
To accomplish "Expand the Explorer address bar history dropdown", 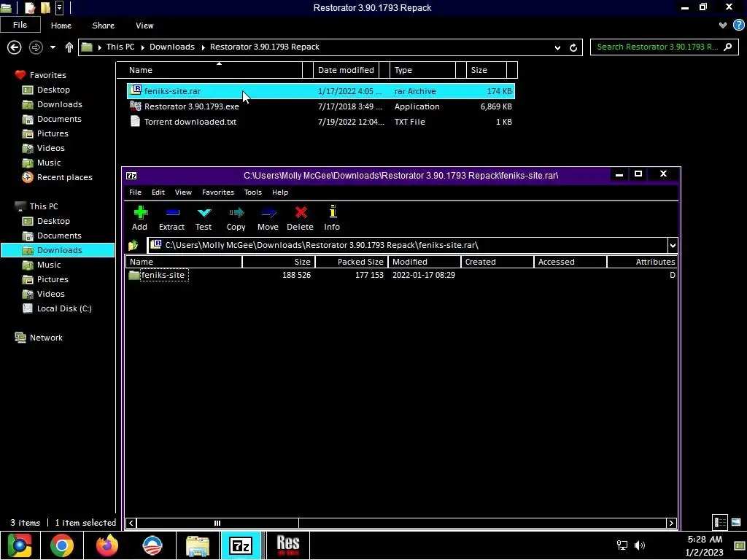I will [x=557, y=47].
